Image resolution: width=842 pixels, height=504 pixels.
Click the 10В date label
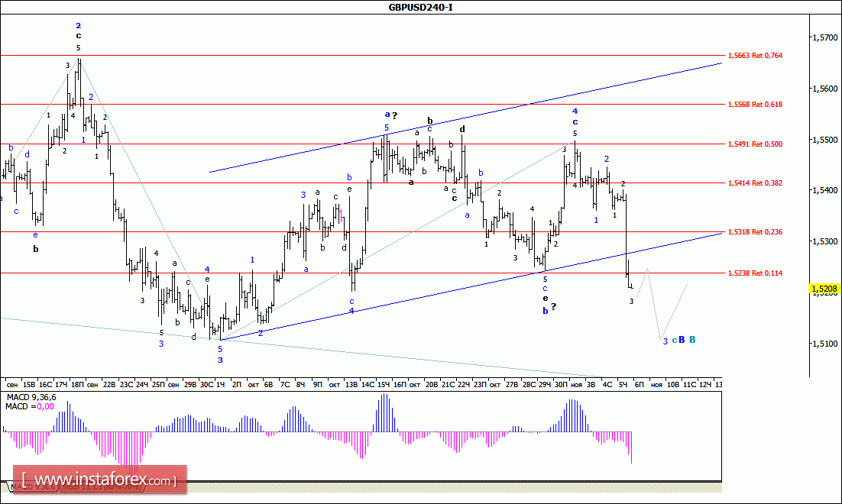pyautogui.click(x=673, y=384)
